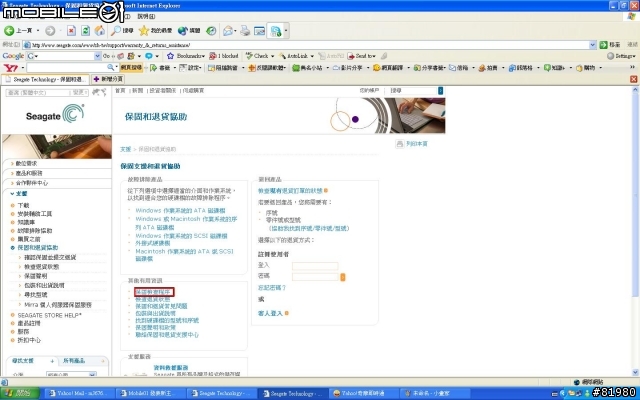Viewport: 640px width, 400px height.
Task: Click the Yahoo Y! logo button
Action: click(x=11, y=68)
